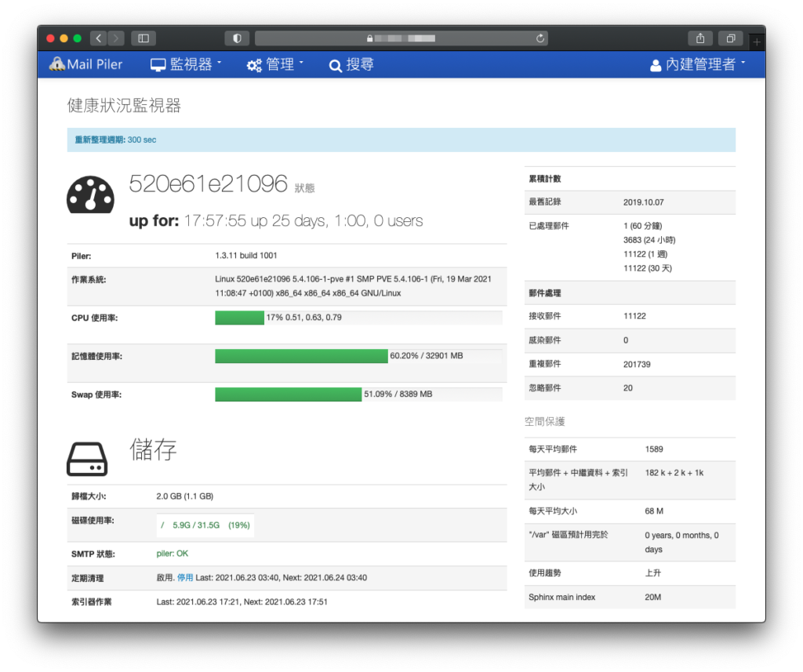This screenshot has width=803, height=672.
Task: Open the 管理 administration menu
Action: click(275, 64)
